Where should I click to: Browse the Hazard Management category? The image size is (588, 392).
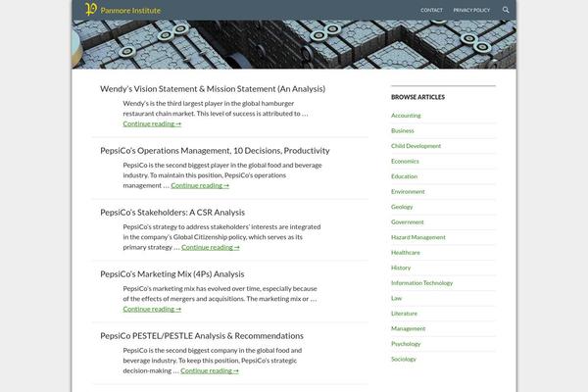(418, 237)
